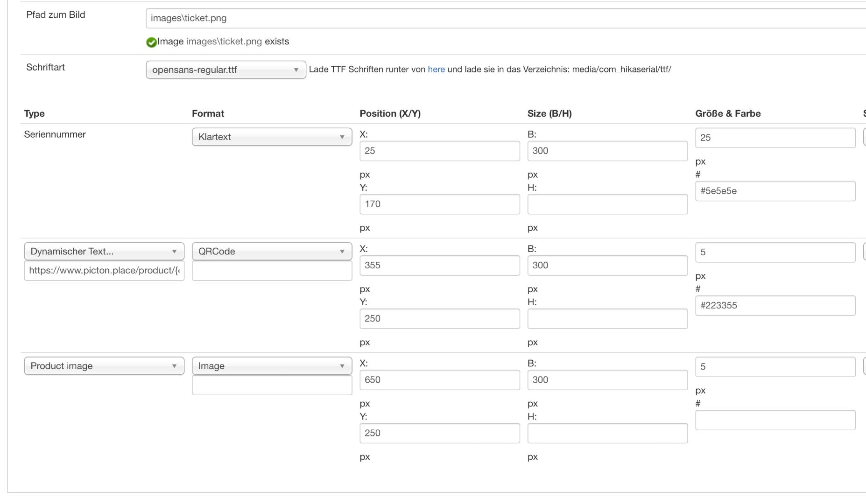The image size is (866, 504).
Task: Expand the QRCode format dropdown
Action: [272, 252]
